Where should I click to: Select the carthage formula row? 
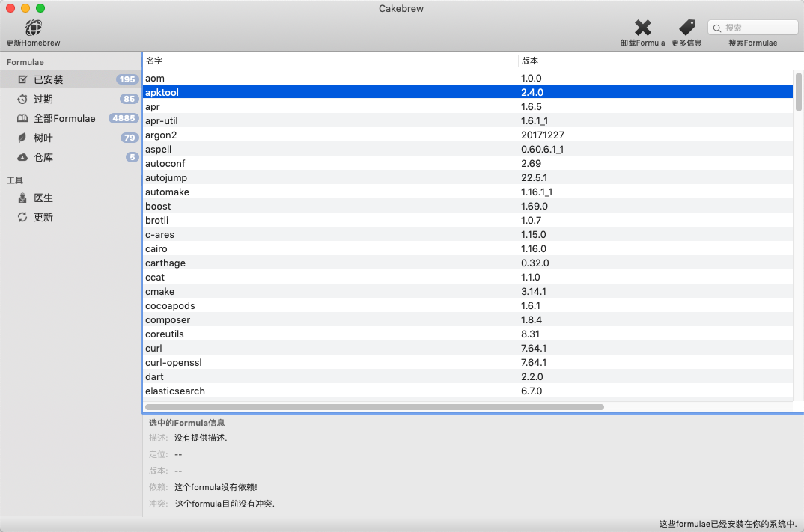(x=468, y=263)
